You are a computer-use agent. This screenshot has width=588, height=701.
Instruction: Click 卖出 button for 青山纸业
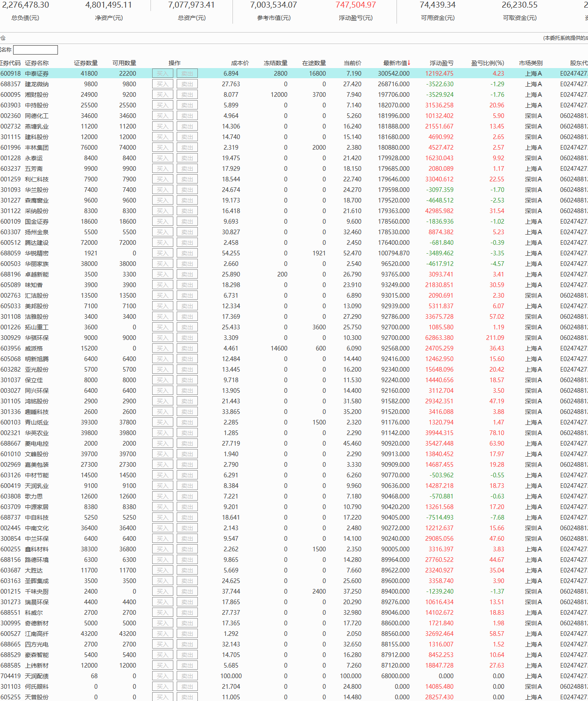pos(187,422)
